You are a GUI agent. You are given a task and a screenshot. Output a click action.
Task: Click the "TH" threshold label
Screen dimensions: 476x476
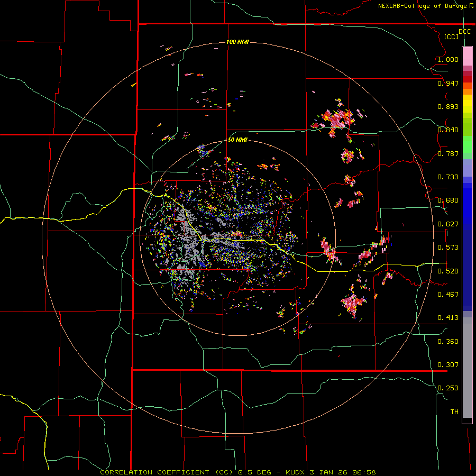tap(454, 411)
